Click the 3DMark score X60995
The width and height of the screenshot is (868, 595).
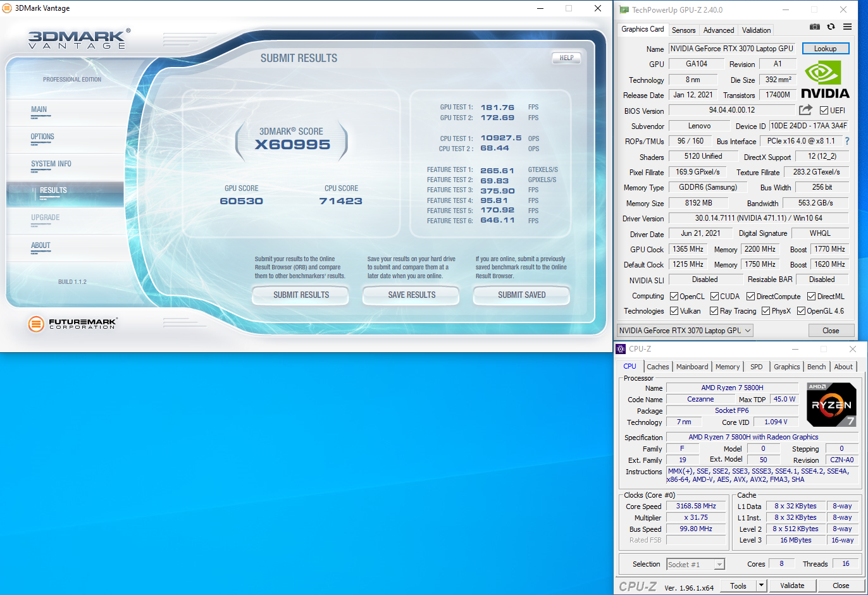pyautogui.click(x=292, y=145)
